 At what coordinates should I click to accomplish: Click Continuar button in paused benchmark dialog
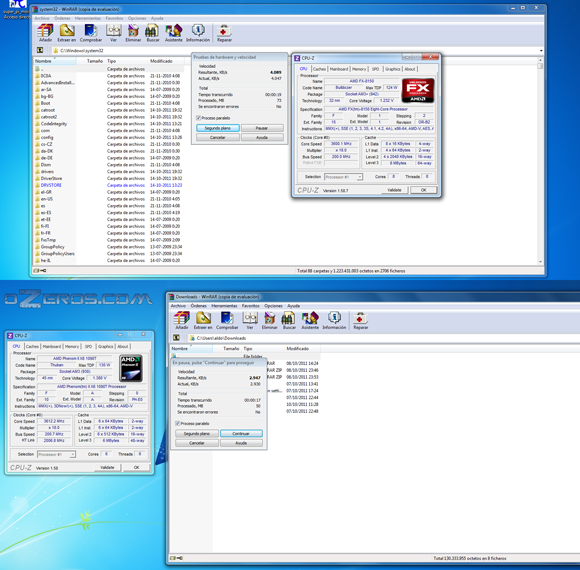pos(241,434)
